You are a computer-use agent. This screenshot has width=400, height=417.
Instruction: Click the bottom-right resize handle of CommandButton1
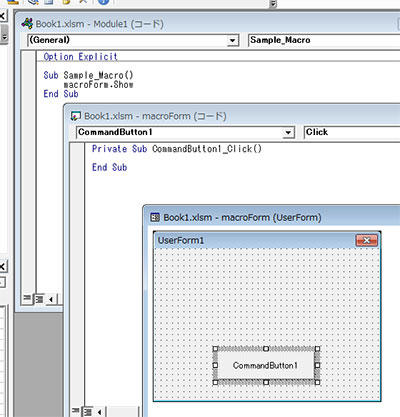pyautogui.click(x=317, y=382)
